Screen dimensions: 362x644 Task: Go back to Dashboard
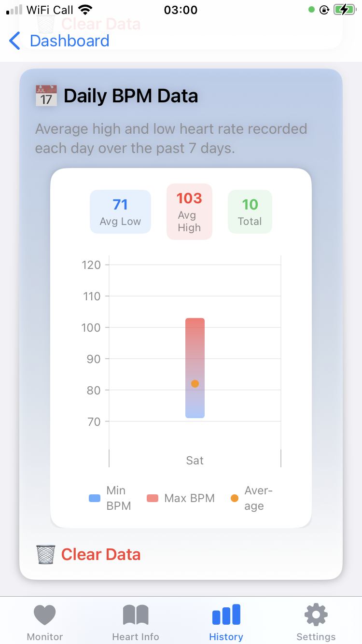69,41
